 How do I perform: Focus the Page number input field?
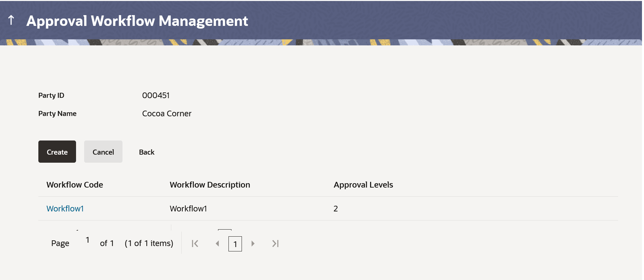tap(87, 240)
